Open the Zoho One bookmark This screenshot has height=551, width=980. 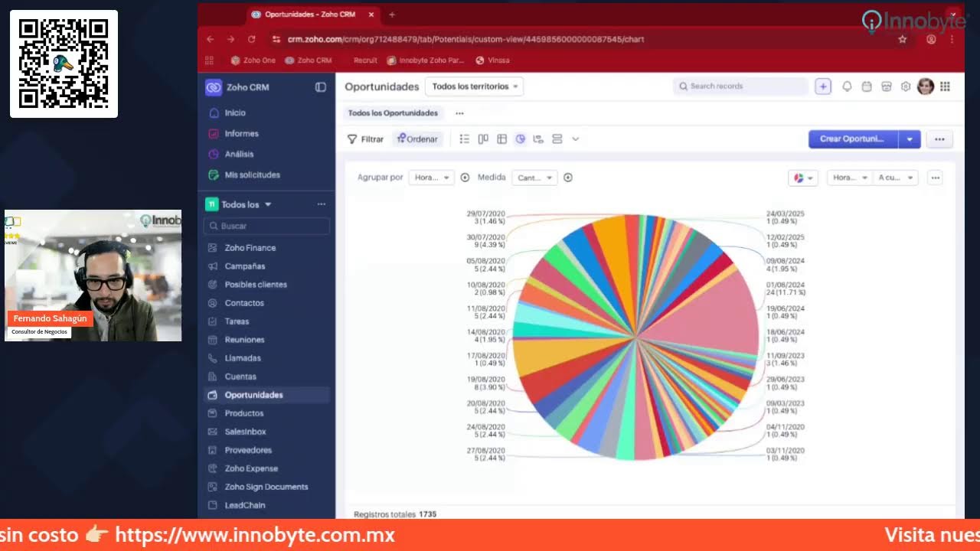click(253, 60)
